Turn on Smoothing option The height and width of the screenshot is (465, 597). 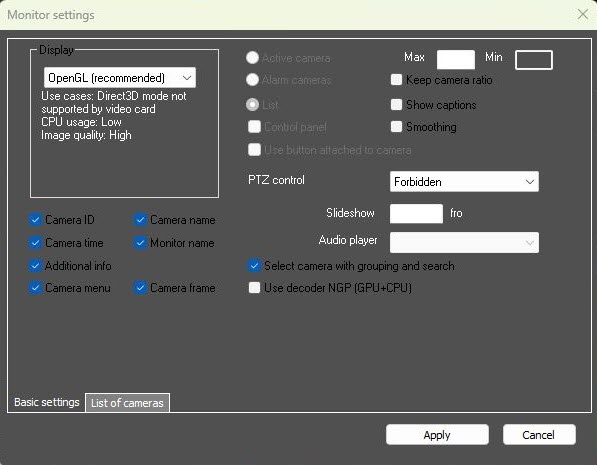pos(396,127)
